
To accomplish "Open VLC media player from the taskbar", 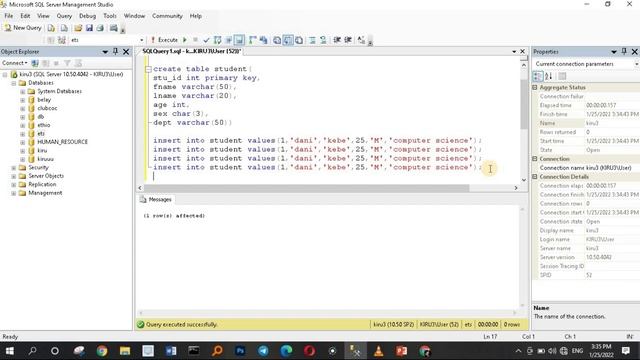I will tap(379, 351).
